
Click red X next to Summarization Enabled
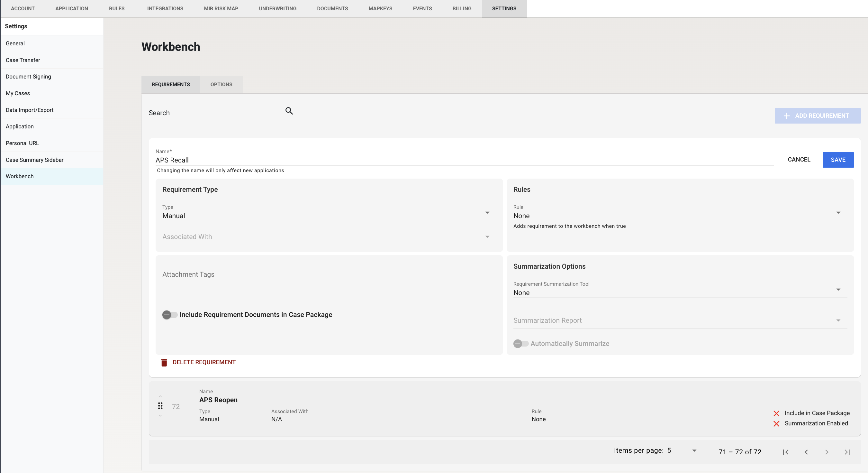776,424
